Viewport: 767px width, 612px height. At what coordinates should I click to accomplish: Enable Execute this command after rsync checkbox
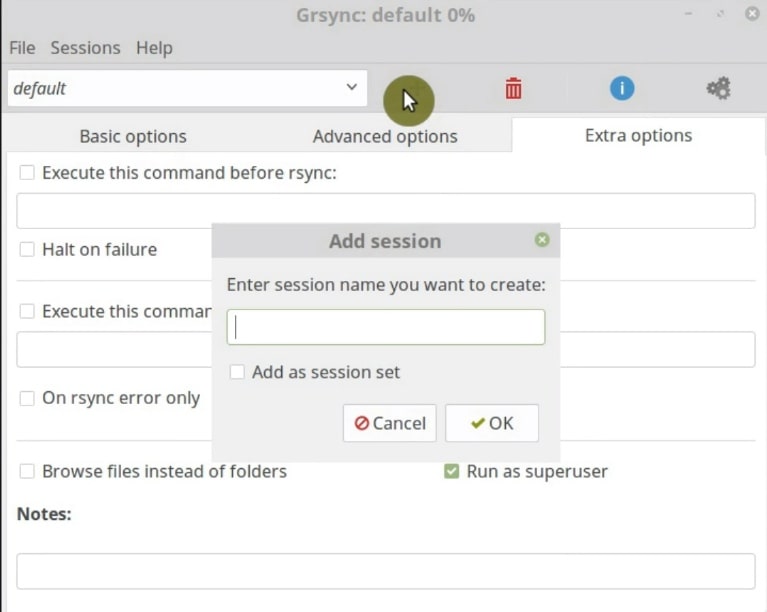point(27,311)
